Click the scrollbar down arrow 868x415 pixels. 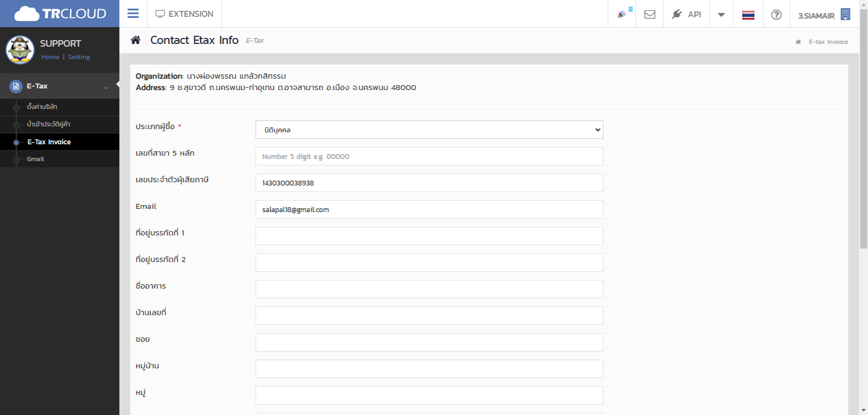[x=864, y=411]
